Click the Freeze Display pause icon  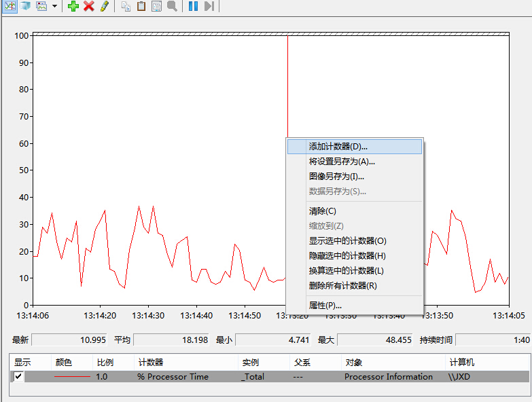point(193,6)
